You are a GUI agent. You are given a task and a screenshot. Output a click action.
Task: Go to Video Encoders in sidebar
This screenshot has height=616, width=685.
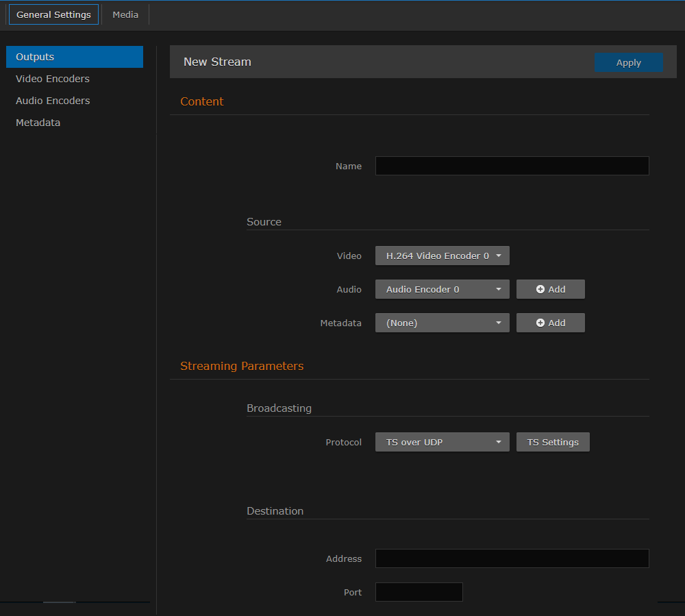point(53,79)
